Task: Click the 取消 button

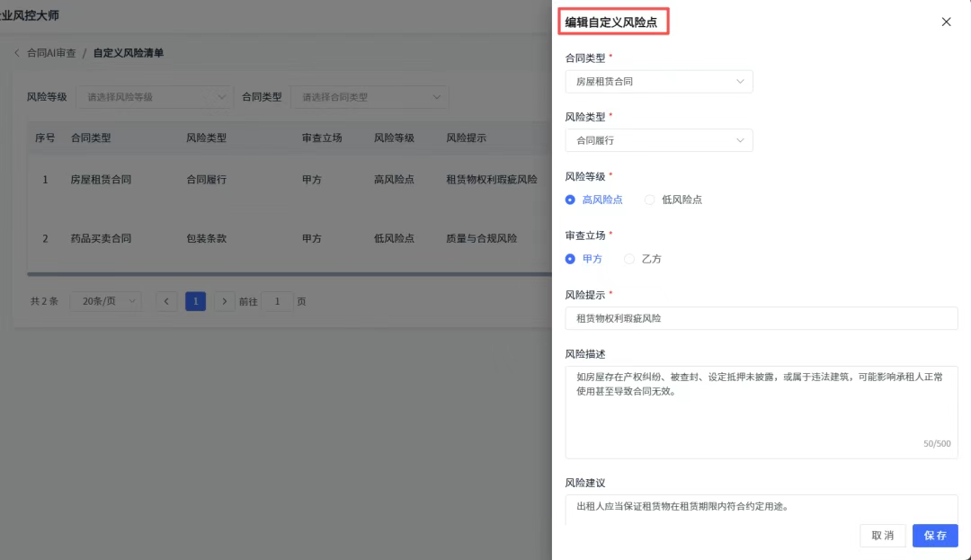Action: [882, 536]
